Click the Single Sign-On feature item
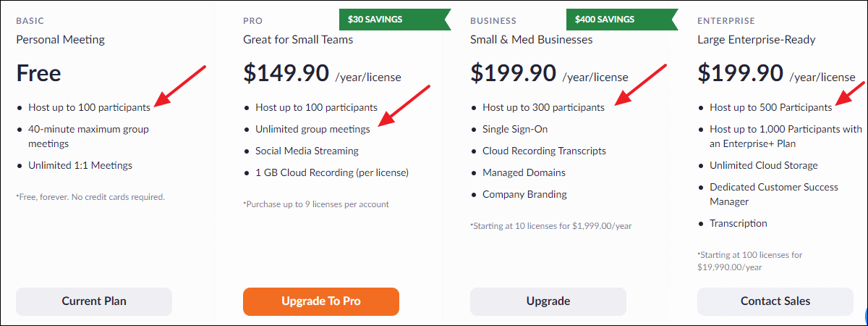This screenshot has height=326, width=868. tap(515, 129)
